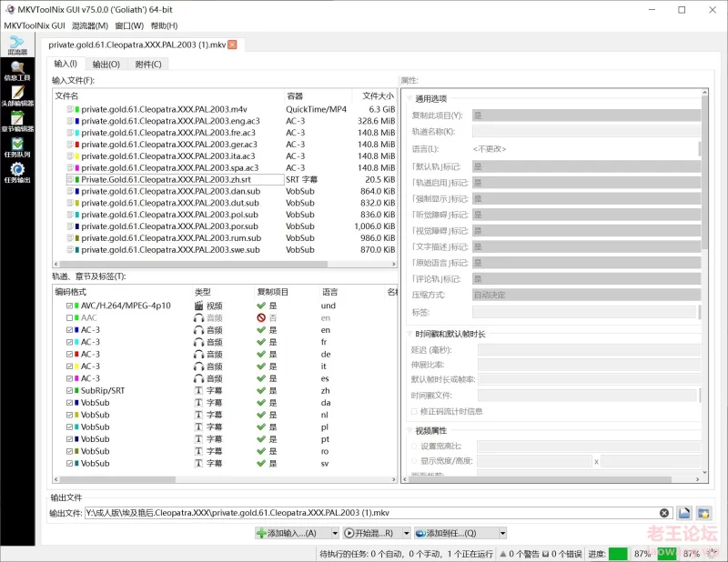The image size is (728, 562).
Task: Click the headphone icon of es track
Action: [x=198, y=378]
